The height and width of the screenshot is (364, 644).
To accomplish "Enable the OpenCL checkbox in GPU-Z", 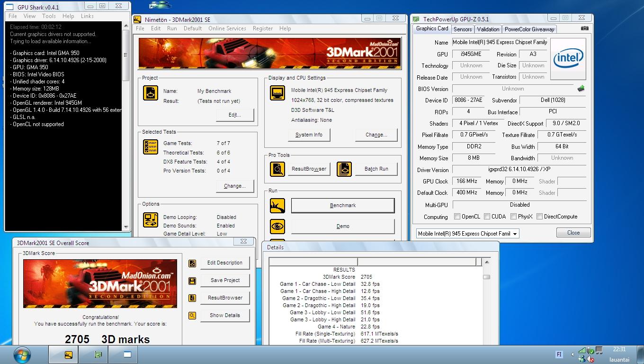I will point(457,217).
